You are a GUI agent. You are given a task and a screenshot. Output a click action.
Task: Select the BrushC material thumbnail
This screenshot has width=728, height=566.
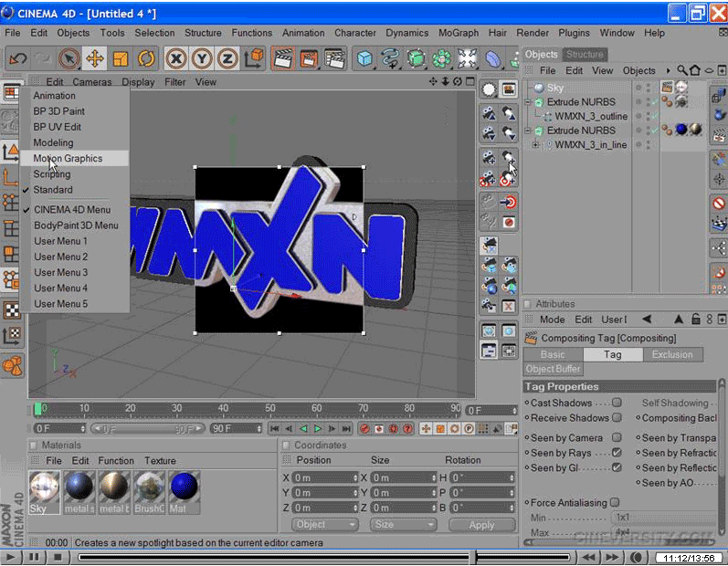pos(149,492)
